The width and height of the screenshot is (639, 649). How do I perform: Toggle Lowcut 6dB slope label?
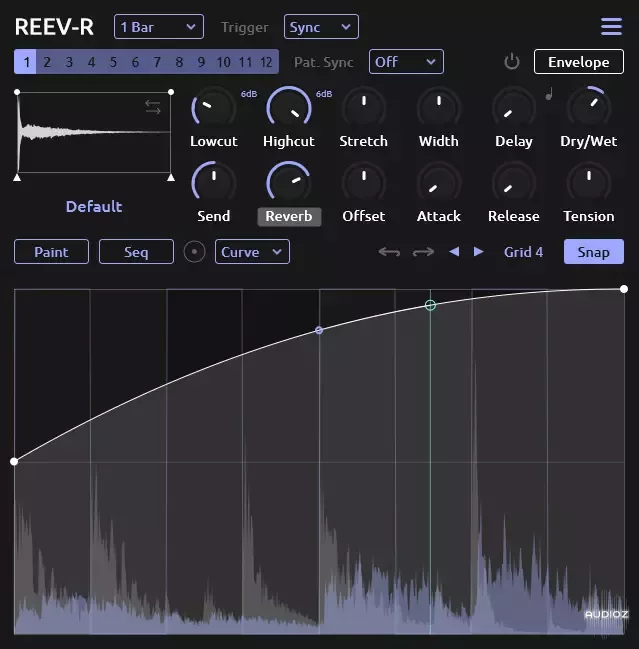pyautogui.click(x=249, y=94)
